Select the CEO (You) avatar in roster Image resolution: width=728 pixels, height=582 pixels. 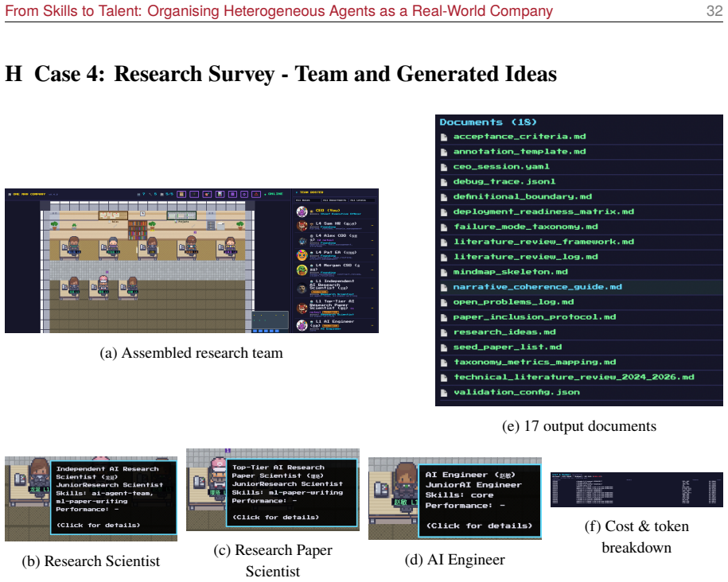point(302,212)
